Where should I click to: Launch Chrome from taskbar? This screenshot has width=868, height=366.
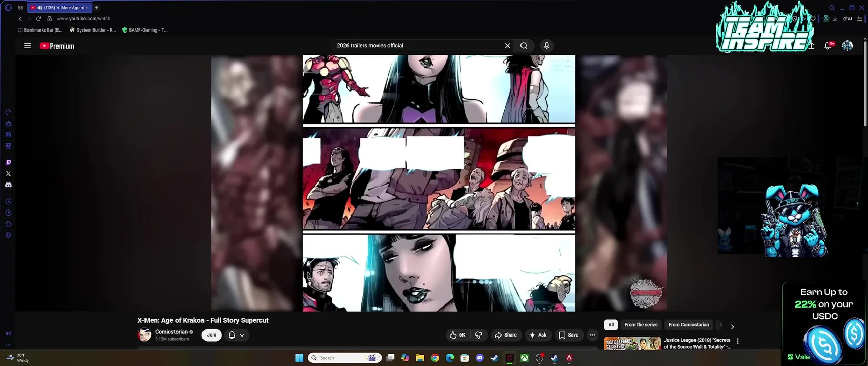pyautogui.click(x=435, y=358)
